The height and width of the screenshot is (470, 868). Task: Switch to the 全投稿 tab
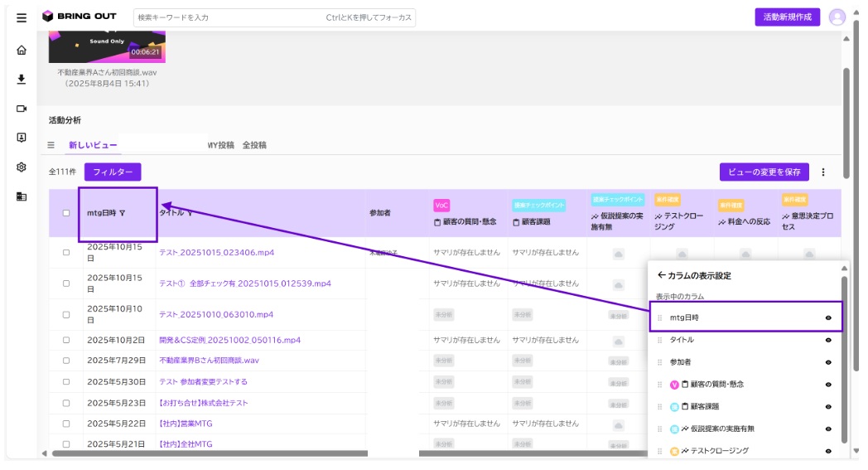[254, 145]
